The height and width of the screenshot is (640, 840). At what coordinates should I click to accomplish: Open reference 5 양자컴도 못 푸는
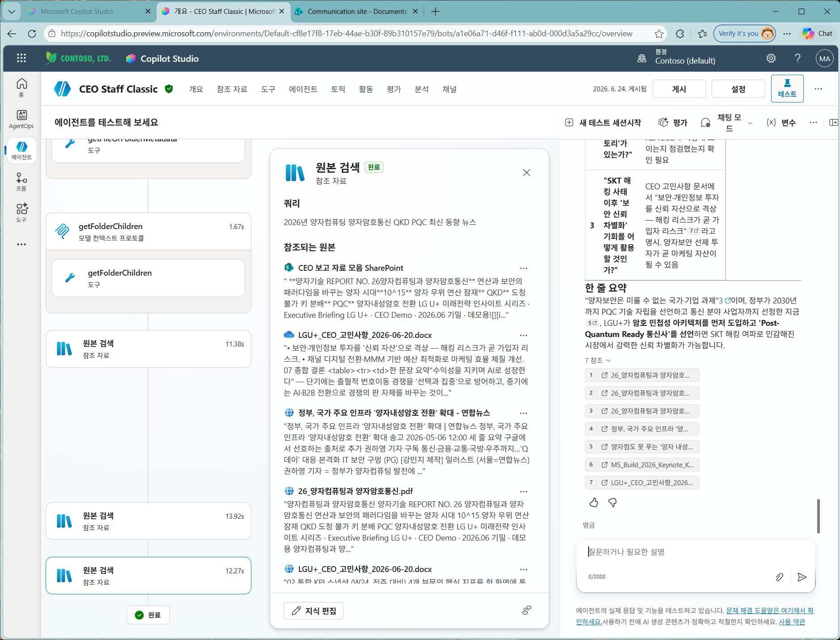[641, 447]
